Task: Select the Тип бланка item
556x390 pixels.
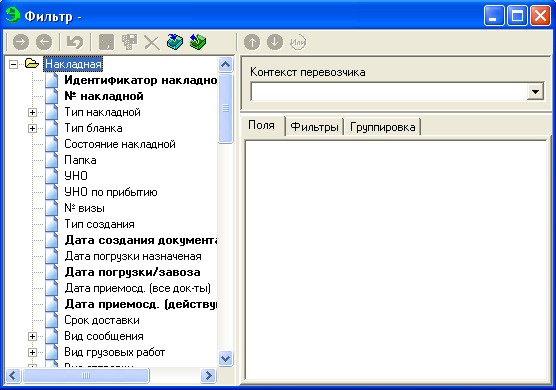Action: [93, 128]
